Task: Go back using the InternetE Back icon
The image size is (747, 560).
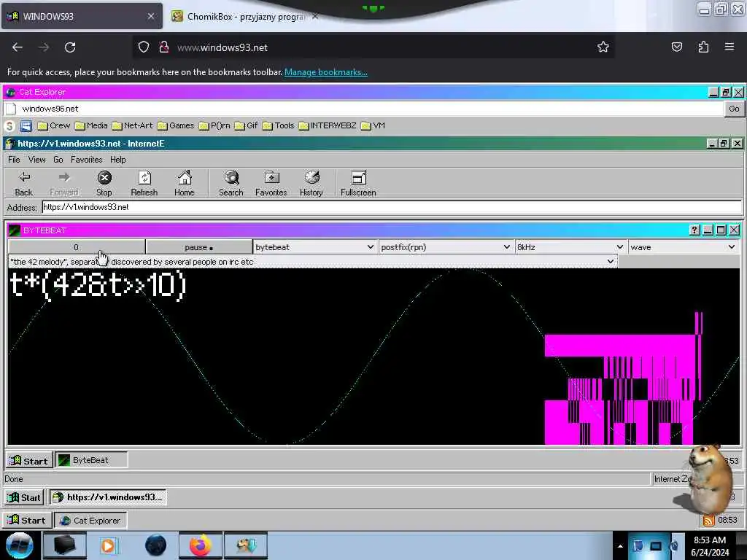Action: pyautogui.click(x=24, y=183)
